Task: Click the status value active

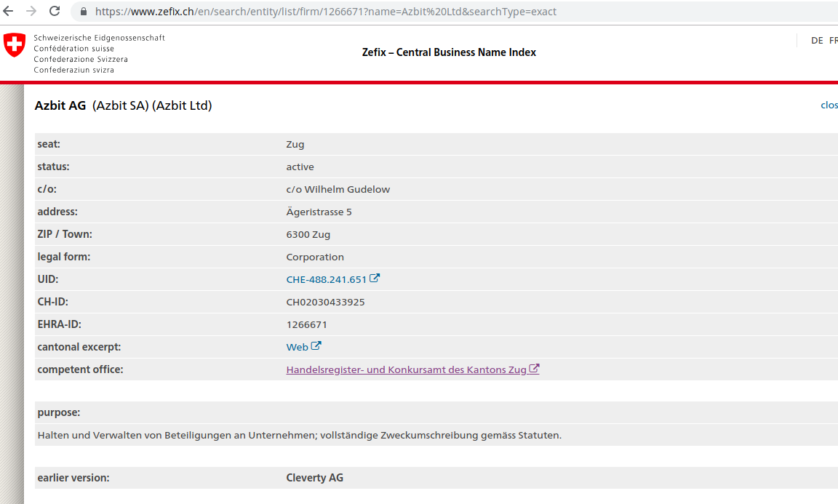Action: coord(300,167)
